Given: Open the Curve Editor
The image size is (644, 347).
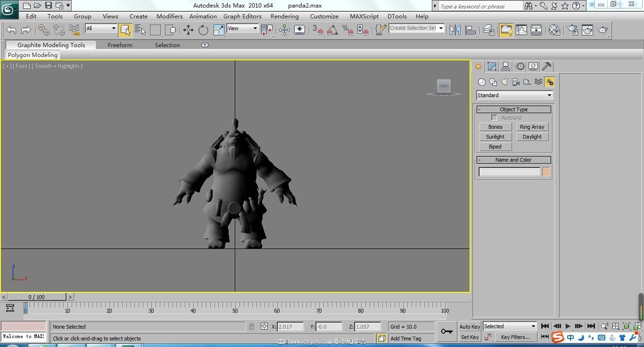Looking at the screenshot, I should click(x=521, y=30).
